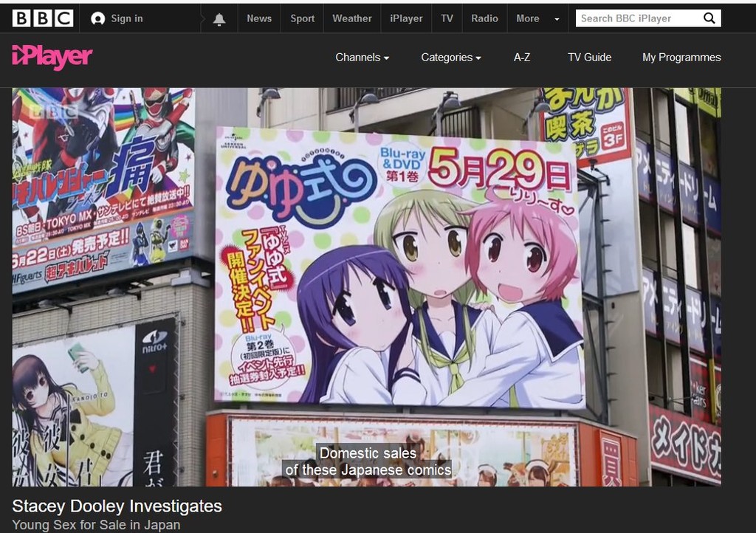756x533 pixels.
Task: Go to Sport in top bar
Action: (302, 18)
